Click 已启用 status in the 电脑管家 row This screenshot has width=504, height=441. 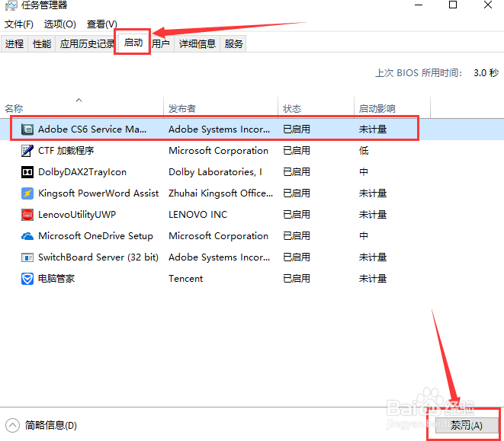(297, 279)
